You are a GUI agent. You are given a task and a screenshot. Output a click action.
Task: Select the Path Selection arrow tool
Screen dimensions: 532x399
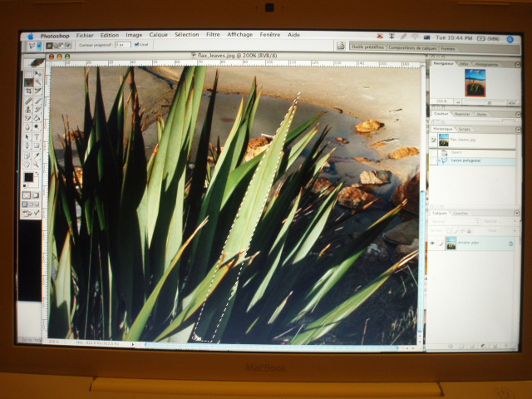[x=28, y=137]
